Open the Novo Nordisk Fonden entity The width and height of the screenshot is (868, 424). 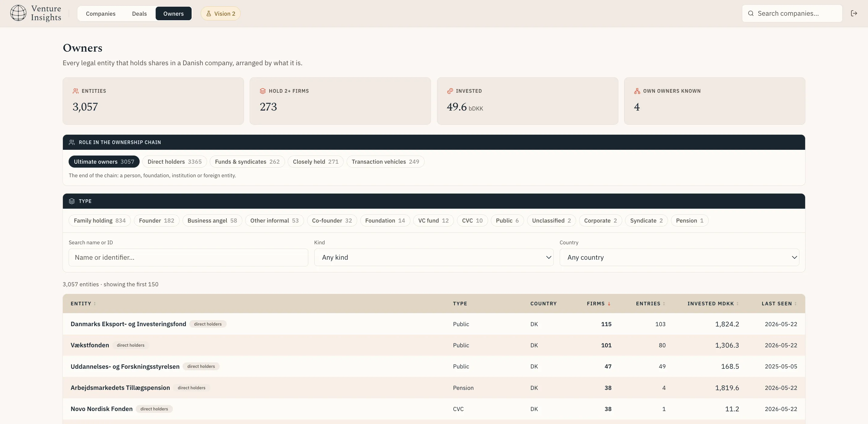(x=102, y=409)
